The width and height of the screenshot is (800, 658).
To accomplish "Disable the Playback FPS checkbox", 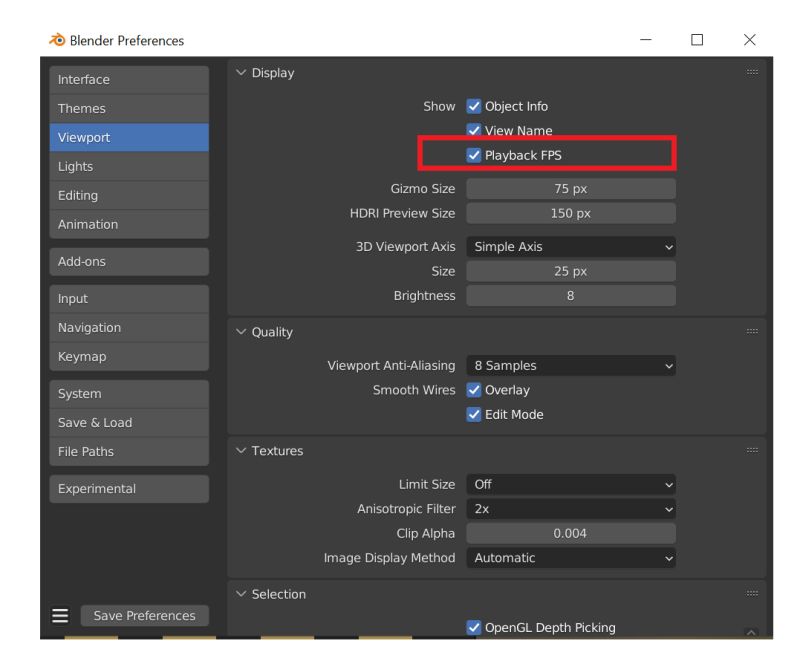I will click(x=474, y=155).
